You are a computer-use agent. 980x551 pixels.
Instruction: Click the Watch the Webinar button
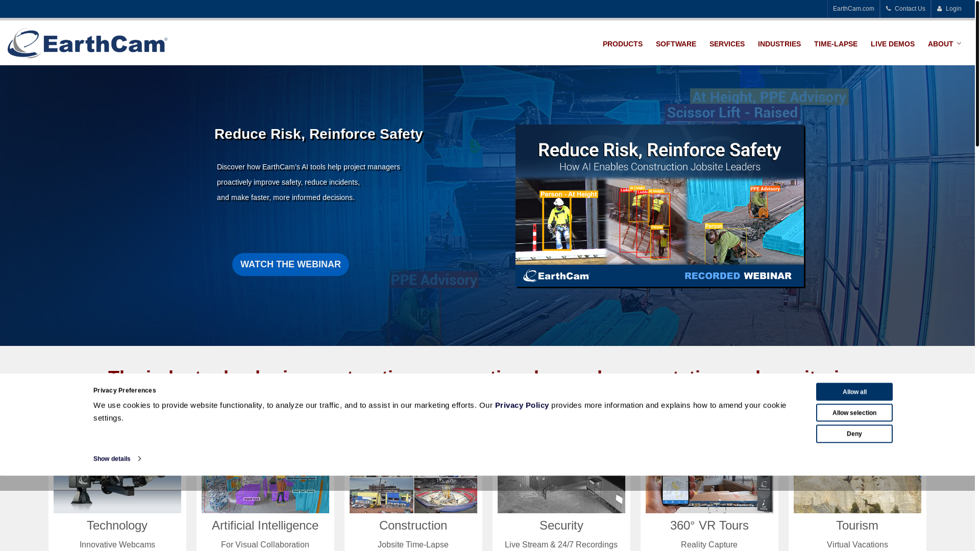tap(290, 264)
